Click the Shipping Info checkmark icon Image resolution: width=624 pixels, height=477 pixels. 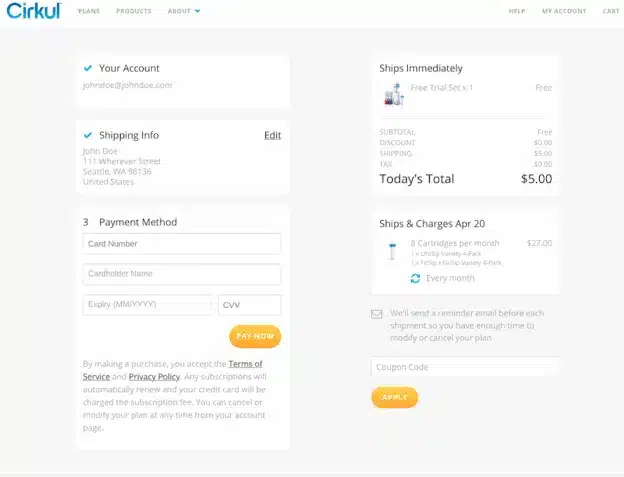coord(88,135)
